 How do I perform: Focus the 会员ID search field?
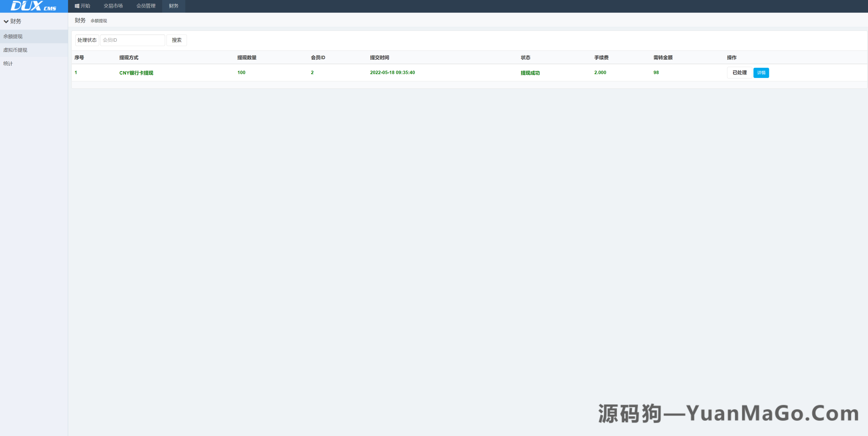point(132,40)
